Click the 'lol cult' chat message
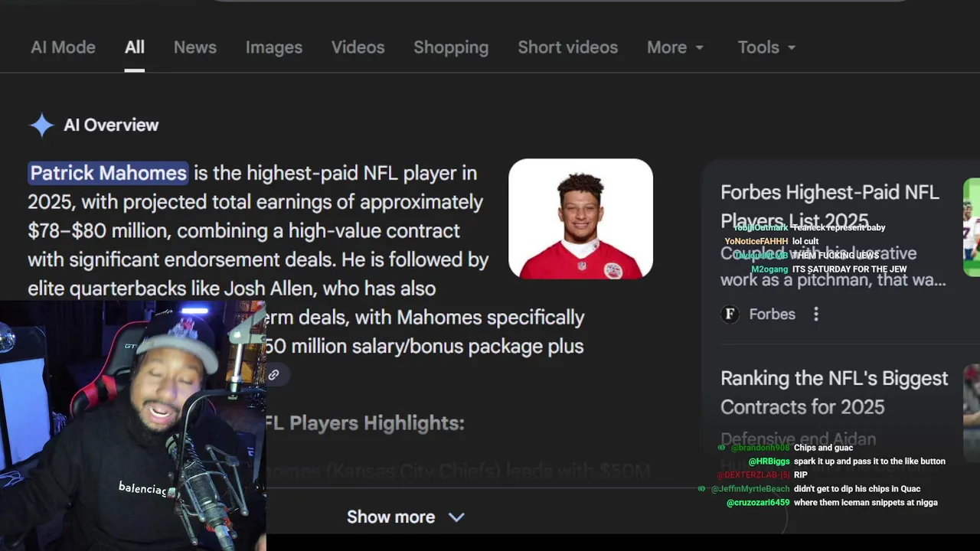 (x=805, y=241)
